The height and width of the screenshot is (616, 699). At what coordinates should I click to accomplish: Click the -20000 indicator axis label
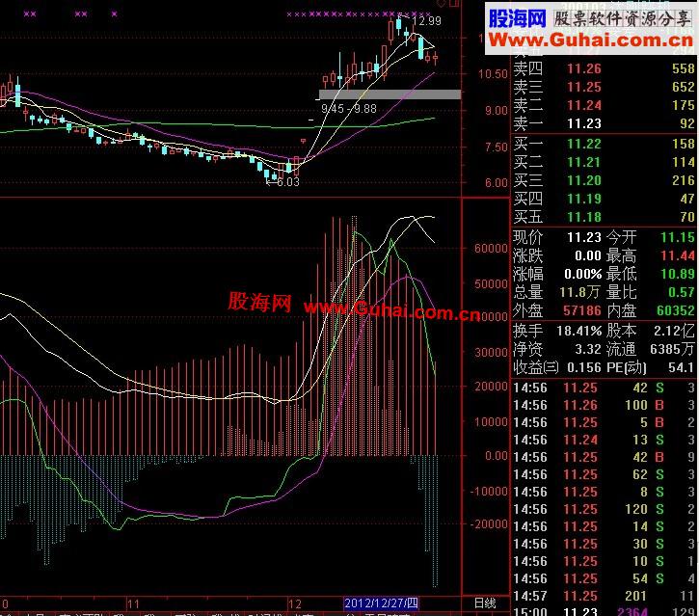coord(489,524)
